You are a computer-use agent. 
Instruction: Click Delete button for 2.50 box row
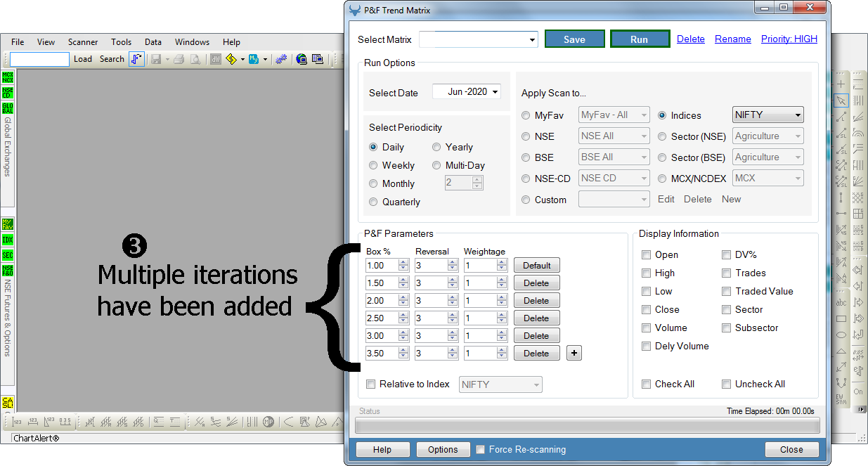coord(536,318)
